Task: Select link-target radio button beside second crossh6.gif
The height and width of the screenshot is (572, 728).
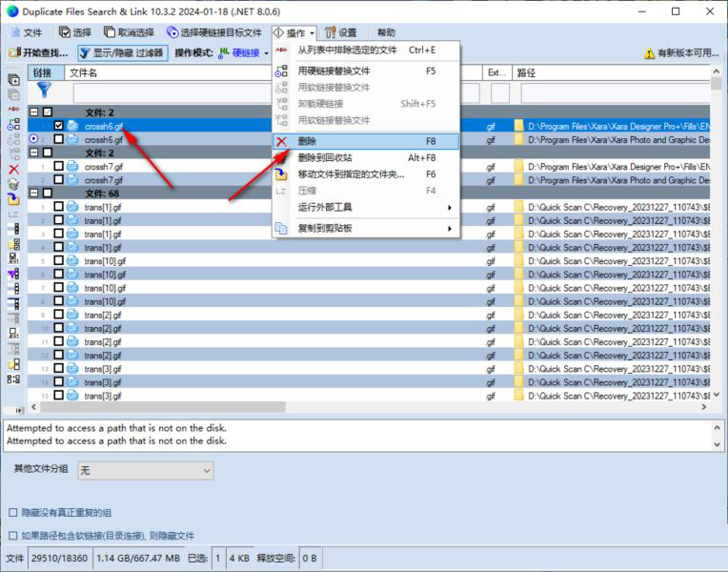Action: click(x=33, y=139)
